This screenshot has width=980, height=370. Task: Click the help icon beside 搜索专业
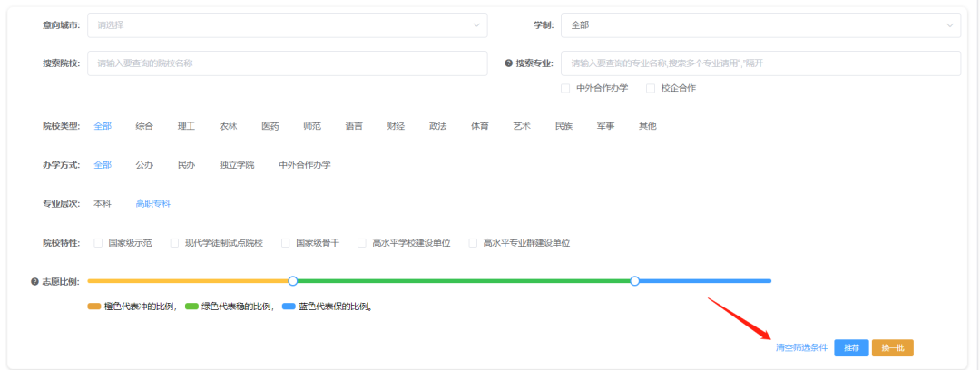[x=509, y=63]
